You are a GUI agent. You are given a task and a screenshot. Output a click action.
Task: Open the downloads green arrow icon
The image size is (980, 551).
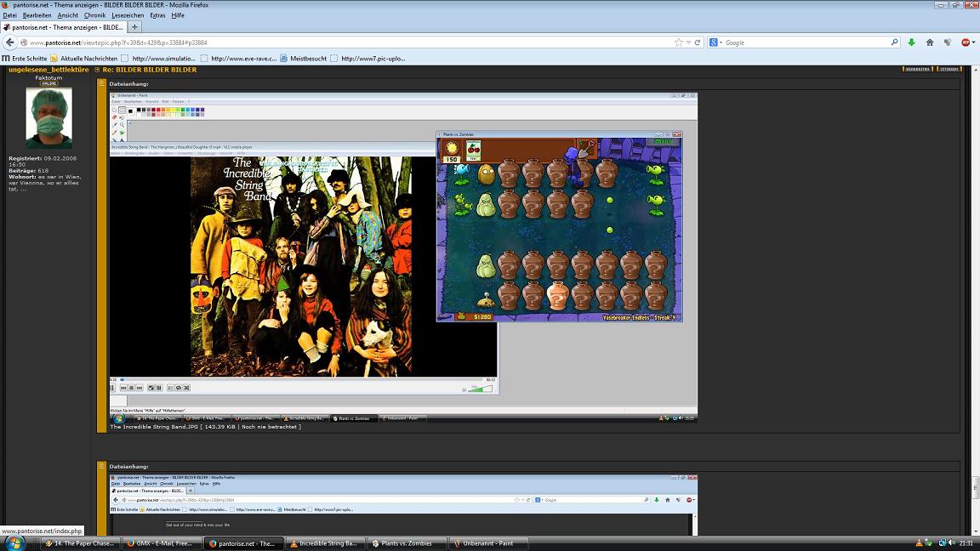pos(911,43)
